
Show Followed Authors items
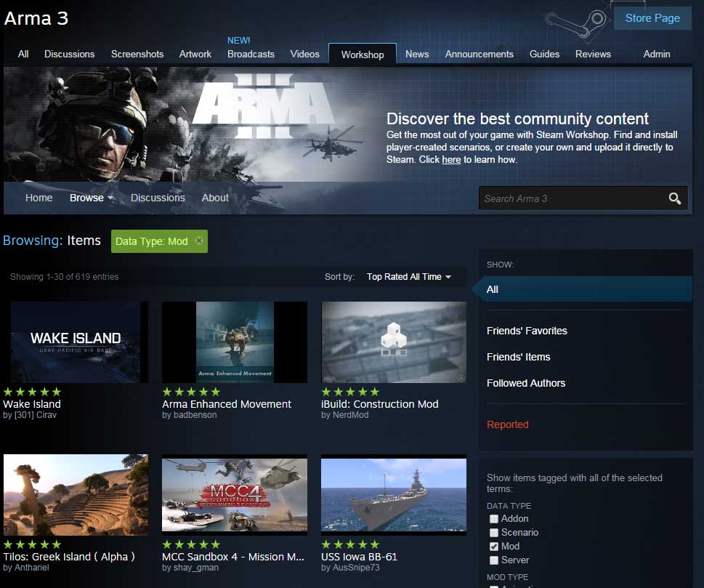point(526,383)
